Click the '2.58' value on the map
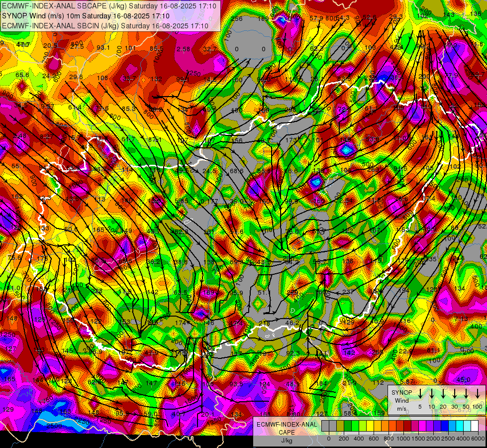 coord(183,49)
